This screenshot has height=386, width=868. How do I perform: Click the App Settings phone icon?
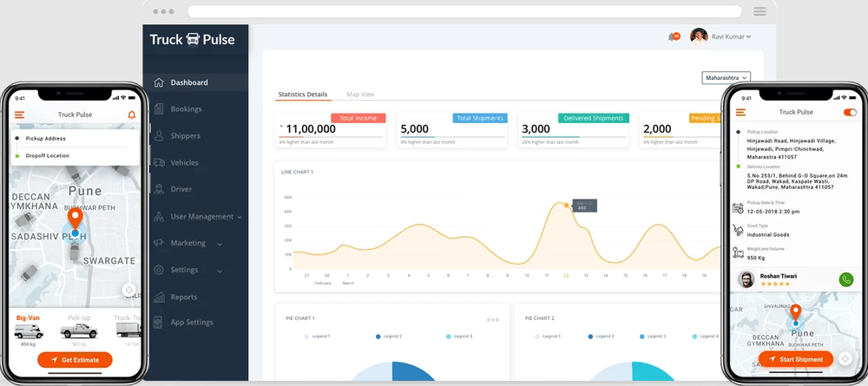click(158, 322)
